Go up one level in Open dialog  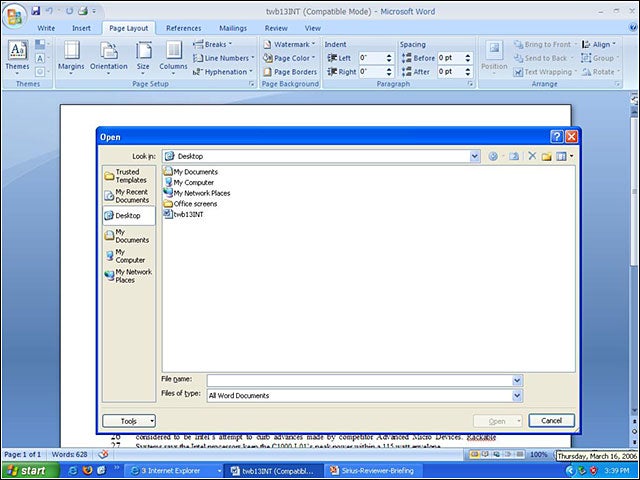click(x=514, y=156)
